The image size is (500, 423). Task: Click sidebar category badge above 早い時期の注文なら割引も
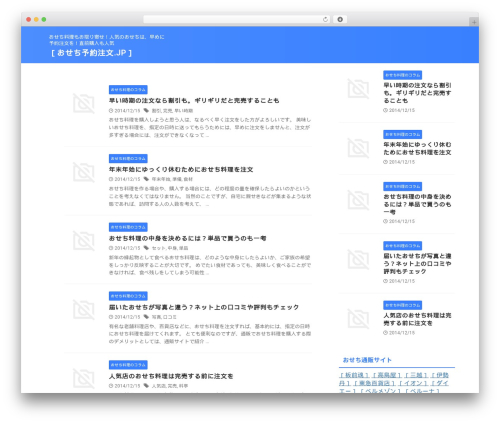coord(402,75)
